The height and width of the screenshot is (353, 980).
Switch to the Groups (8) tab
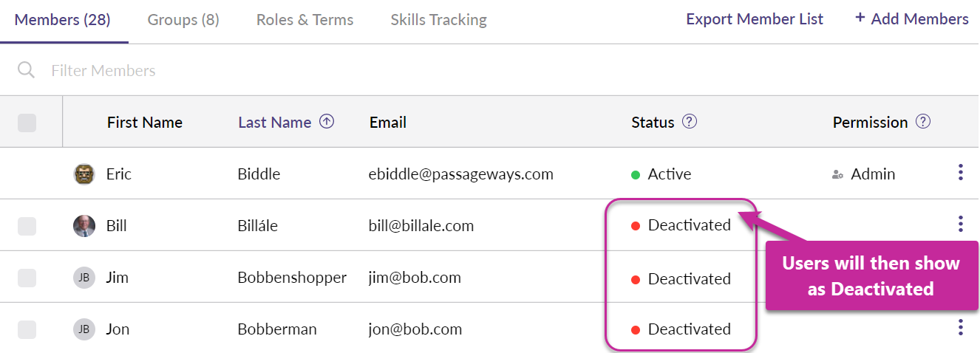(x=183, y=20)
